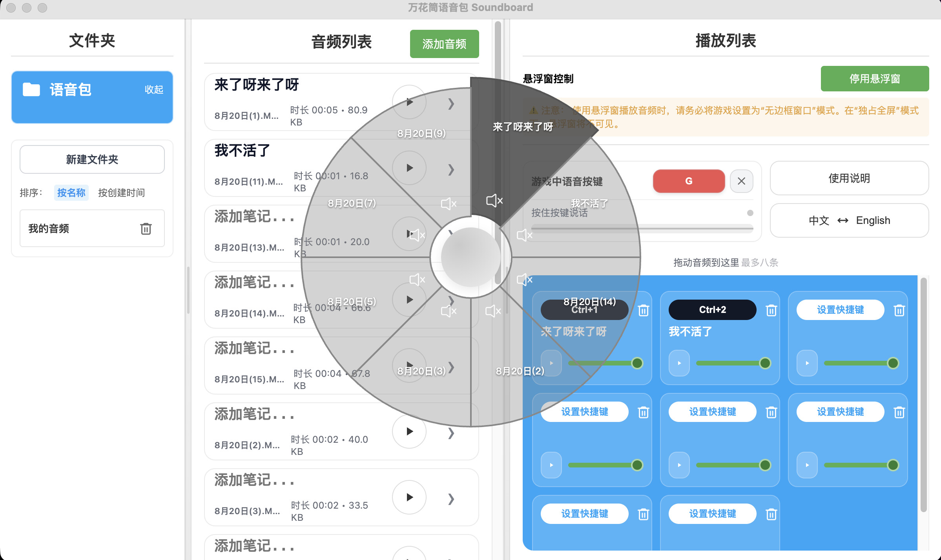Play the 来了呀来了呀 audio clip
Viewport: 941px width, 560px height.
pyautogui.click(x=409, y=102)
